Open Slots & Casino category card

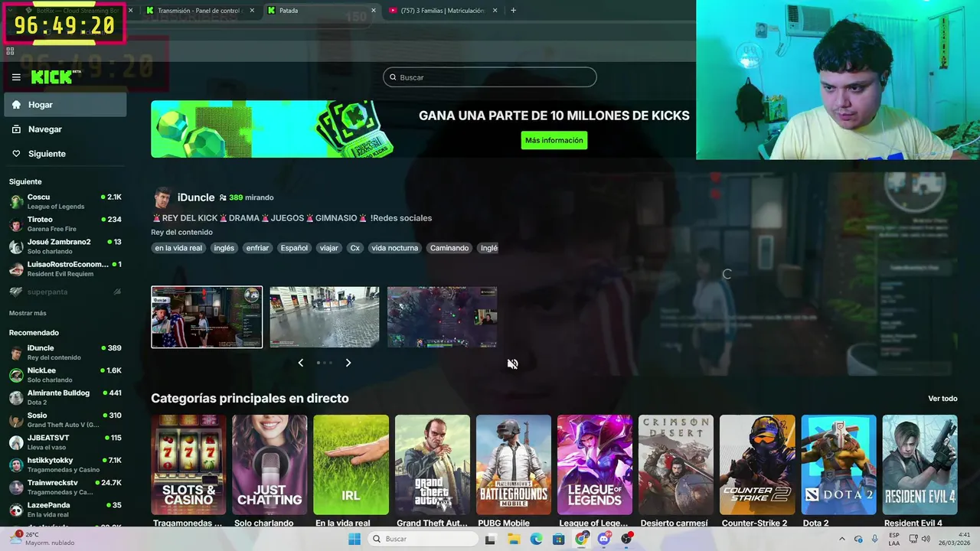coord(188,465)
